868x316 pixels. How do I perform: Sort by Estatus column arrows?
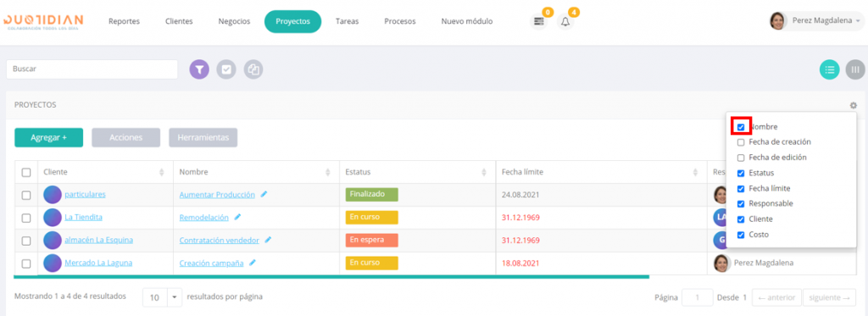(x=484, y=172)
